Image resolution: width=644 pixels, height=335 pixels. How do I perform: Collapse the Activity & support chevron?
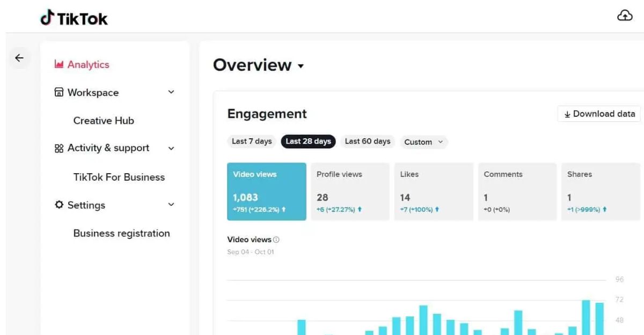[171, 148]
